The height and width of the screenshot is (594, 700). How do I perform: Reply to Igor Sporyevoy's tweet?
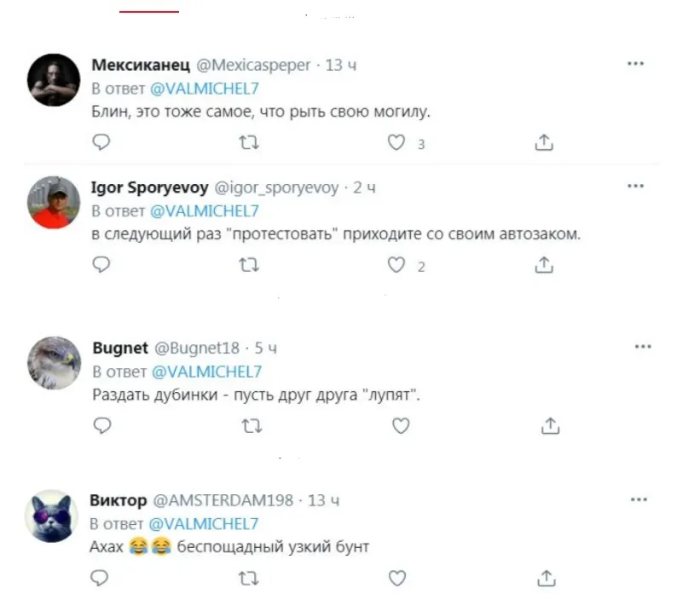[x=101, y=266]
